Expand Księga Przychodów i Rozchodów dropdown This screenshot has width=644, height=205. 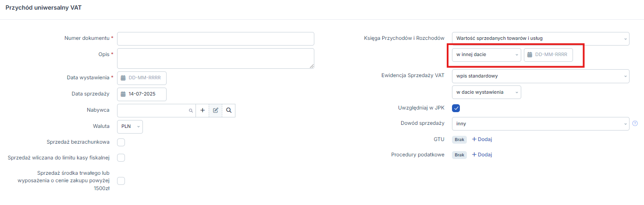541,39
